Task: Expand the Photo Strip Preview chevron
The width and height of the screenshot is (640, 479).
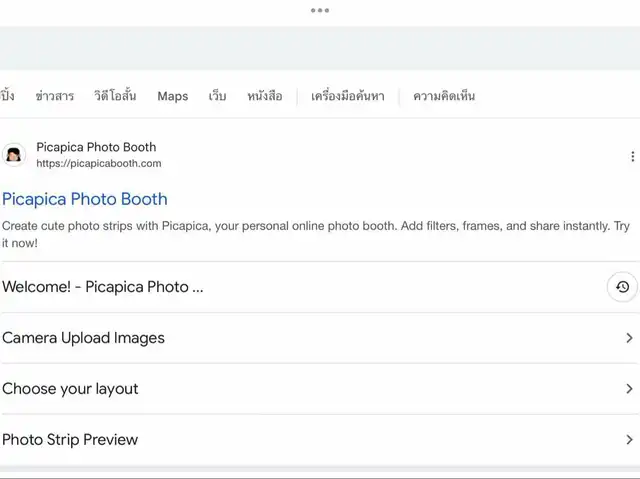Action: pos(629,440)
